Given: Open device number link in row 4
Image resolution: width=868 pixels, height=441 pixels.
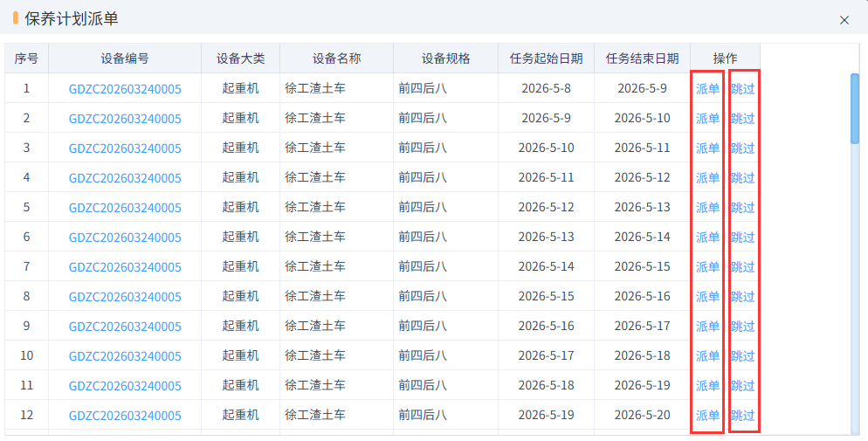Looking at the screenshot, I should pos(125,178).
